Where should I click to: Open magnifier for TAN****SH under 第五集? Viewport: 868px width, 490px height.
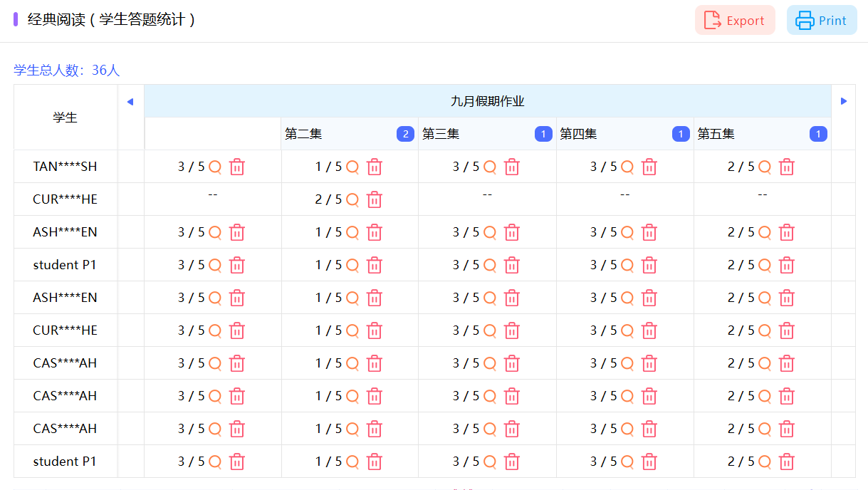click(x=765, y=167)
